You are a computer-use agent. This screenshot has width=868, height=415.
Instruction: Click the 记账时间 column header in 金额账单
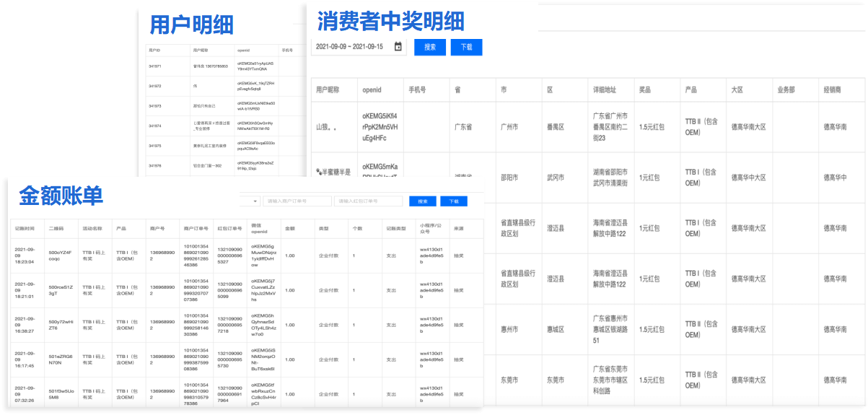25,228
